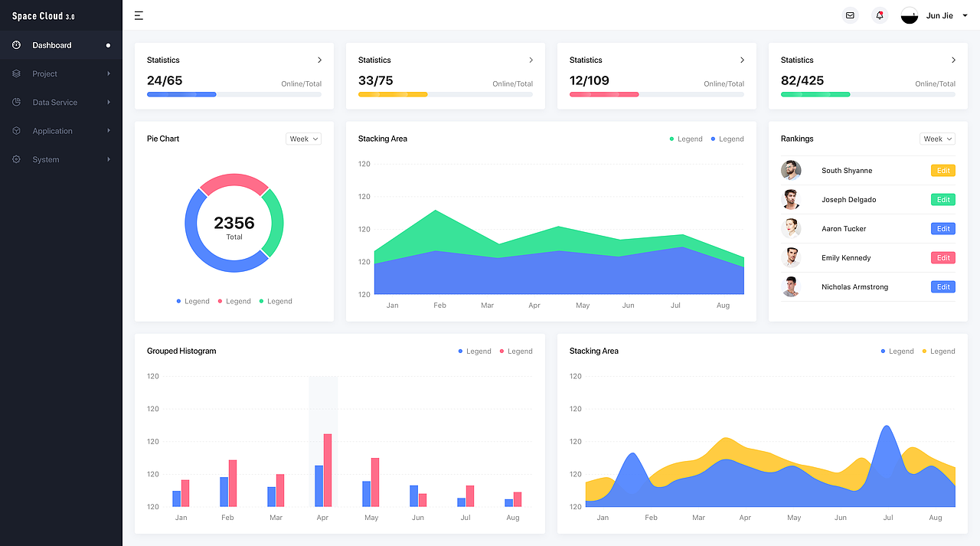980x546 pixels.
Task: Toggle the green Legend under the pie chart
Action: pos(276,301)
